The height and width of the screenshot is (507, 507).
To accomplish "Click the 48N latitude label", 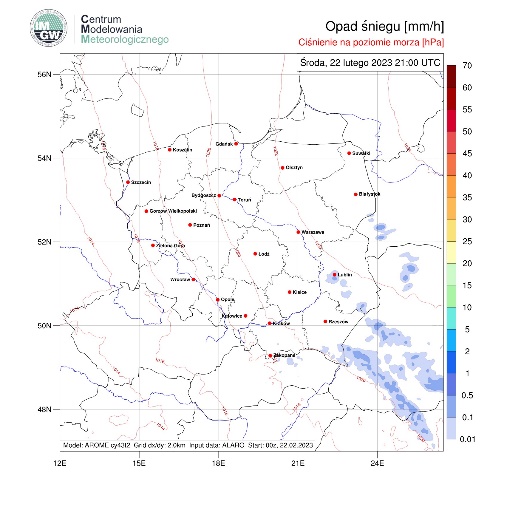I will (44, 409).
